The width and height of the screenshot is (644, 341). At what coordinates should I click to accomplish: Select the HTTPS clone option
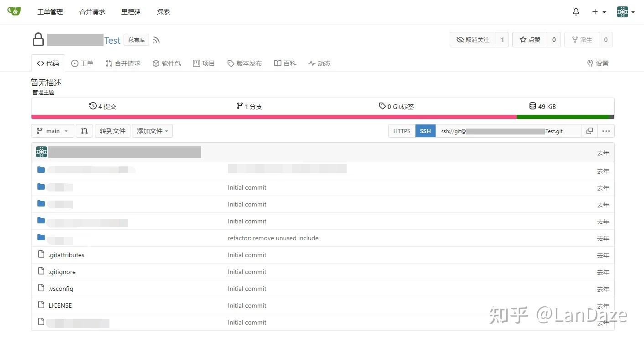pos(402,131)
